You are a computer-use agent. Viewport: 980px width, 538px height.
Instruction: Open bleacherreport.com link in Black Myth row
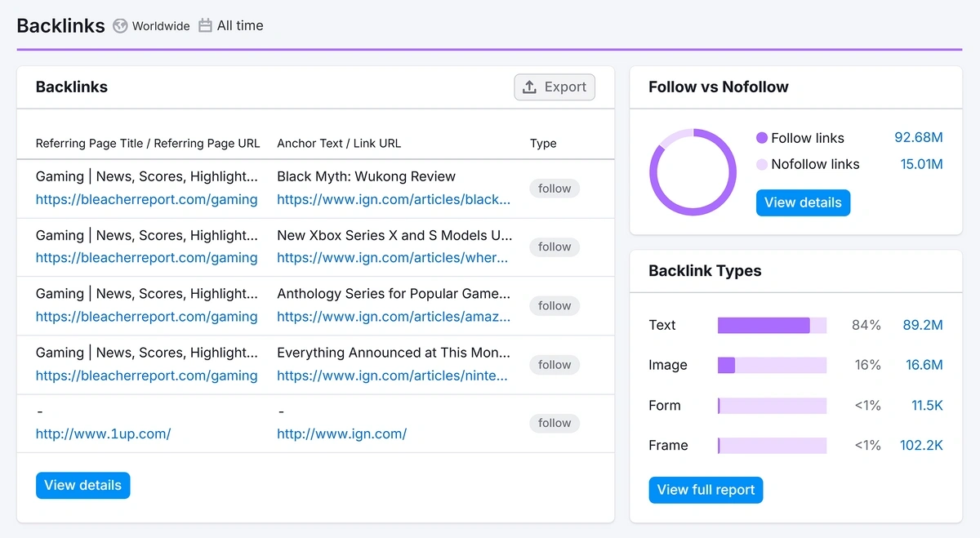[146, 199]
